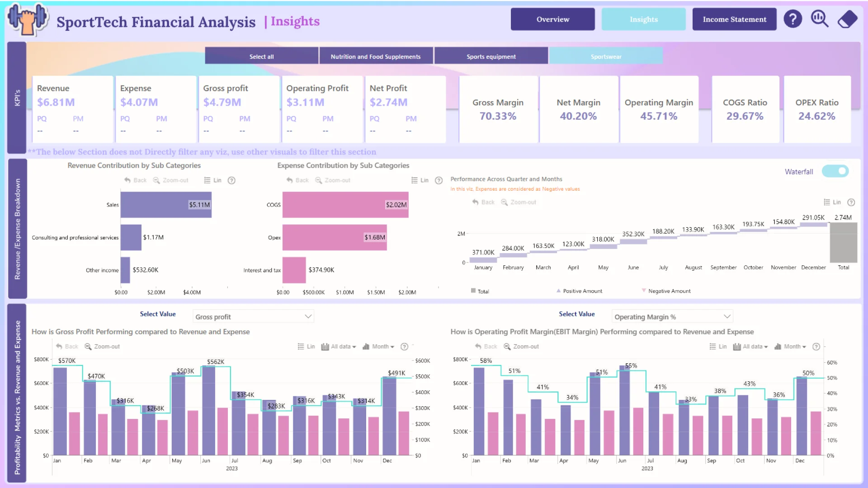Open help icon in waterfall chart
The image size is (868, 488).
click(851, 202)
